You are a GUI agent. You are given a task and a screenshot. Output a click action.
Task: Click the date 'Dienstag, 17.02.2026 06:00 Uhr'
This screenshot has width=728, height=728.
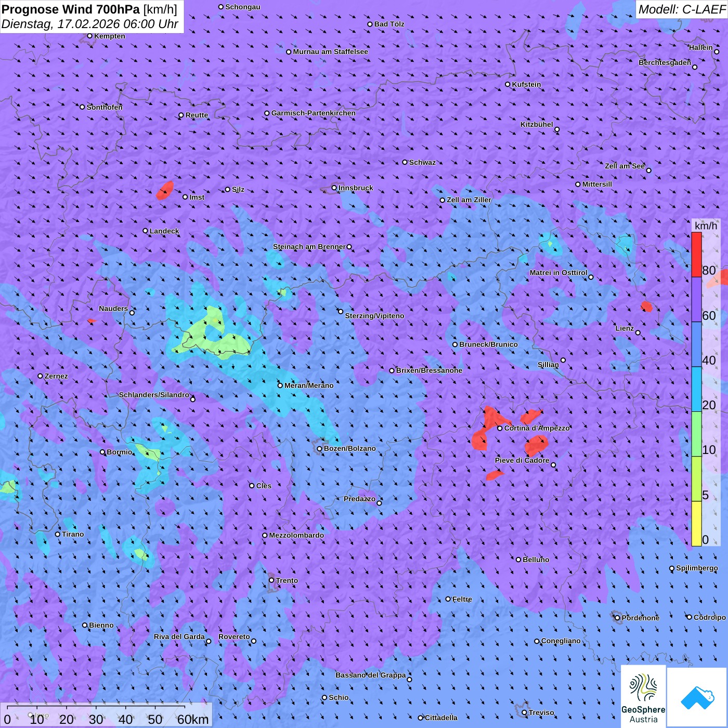pyautogui.click(x=90, y=24)
